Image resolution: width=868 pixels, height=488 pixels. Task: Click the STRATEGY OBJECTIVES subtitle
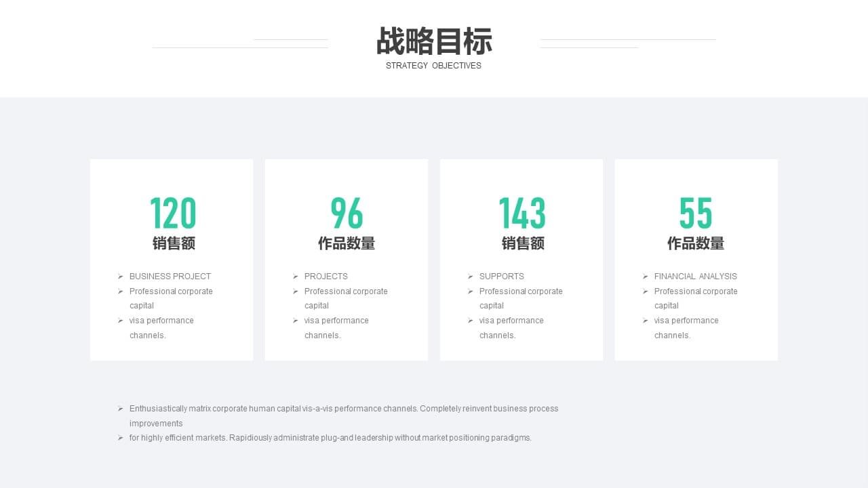[433, 66]
